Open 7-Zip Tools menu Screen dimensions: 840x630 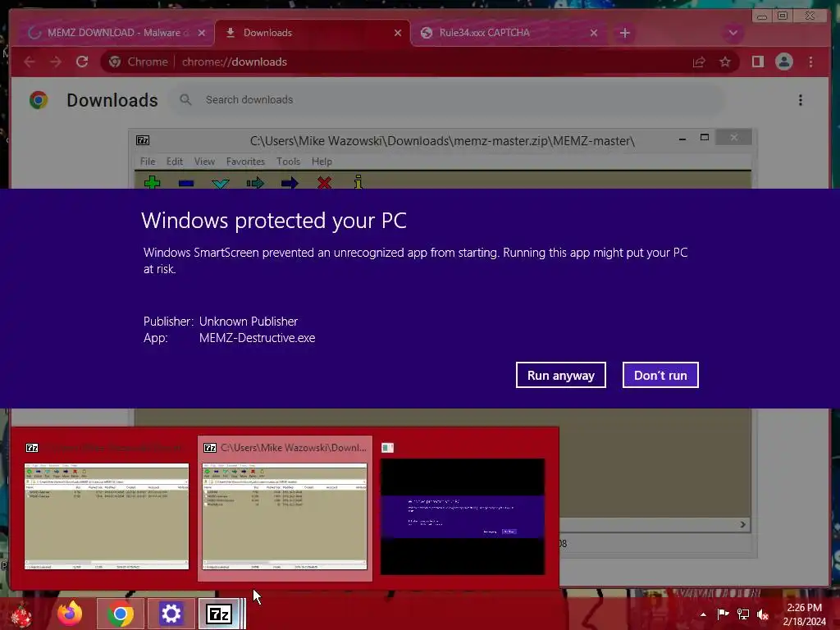[288, 162]
